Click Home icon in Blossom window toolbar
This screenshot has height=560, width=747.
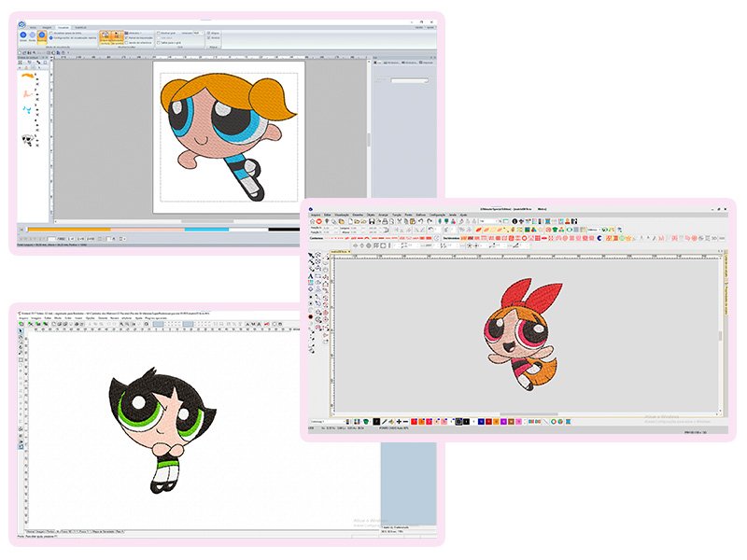point(312,221)
